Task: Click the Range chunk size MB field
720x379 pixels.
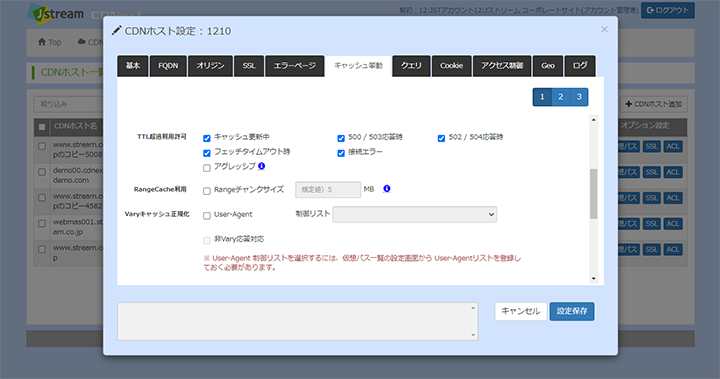Action: click(x=328, y=189)
